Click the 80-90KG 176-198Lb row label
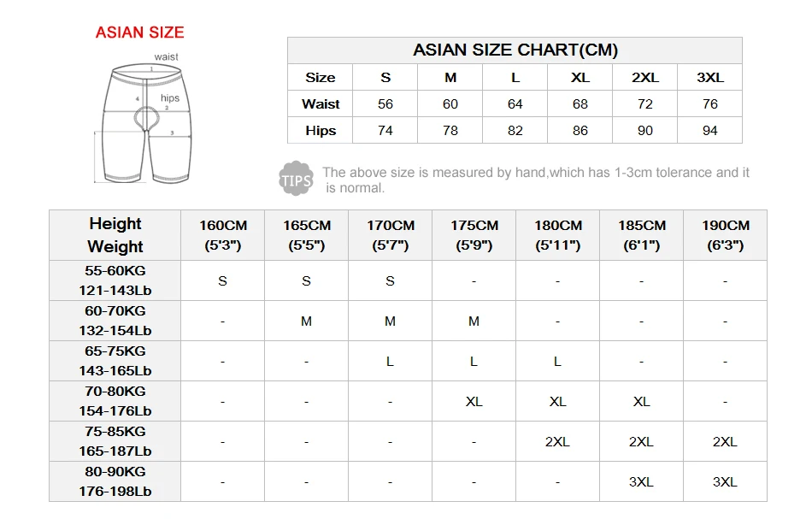Viewport: 812px width, 519px height. (115, 481)
